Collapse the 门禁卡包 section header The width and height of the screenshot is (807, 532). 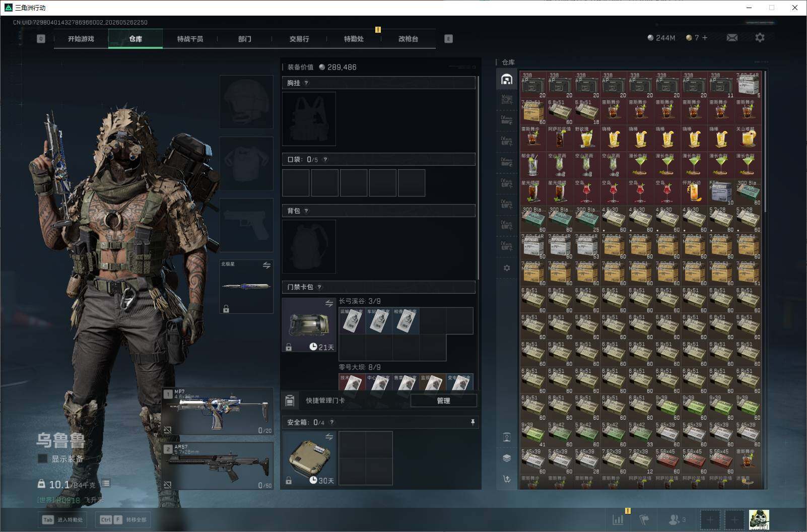378,287
